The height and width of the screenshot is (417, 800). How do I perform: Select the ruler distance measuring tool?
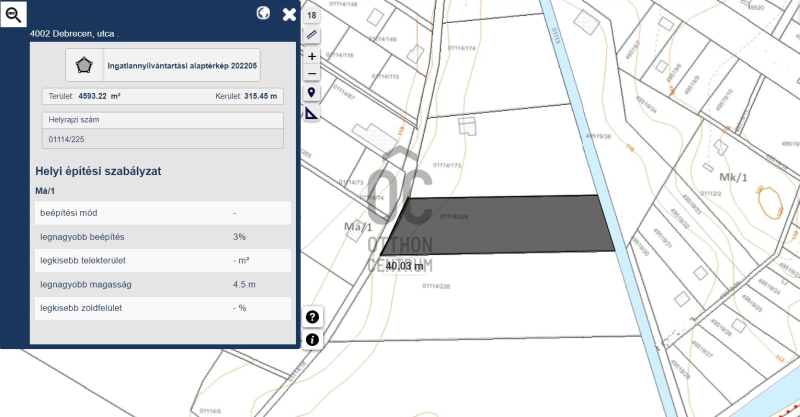(x=312, y=35)
